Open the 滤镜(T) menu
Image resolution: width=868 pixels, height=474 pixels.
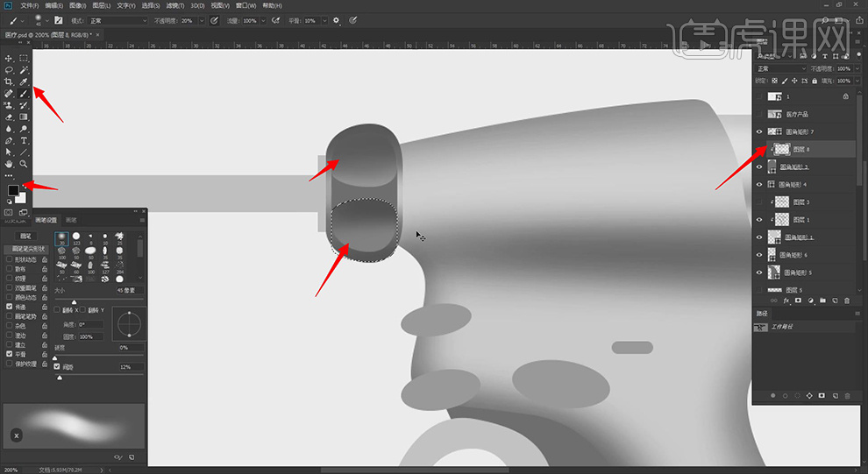[x=175, y=5]
